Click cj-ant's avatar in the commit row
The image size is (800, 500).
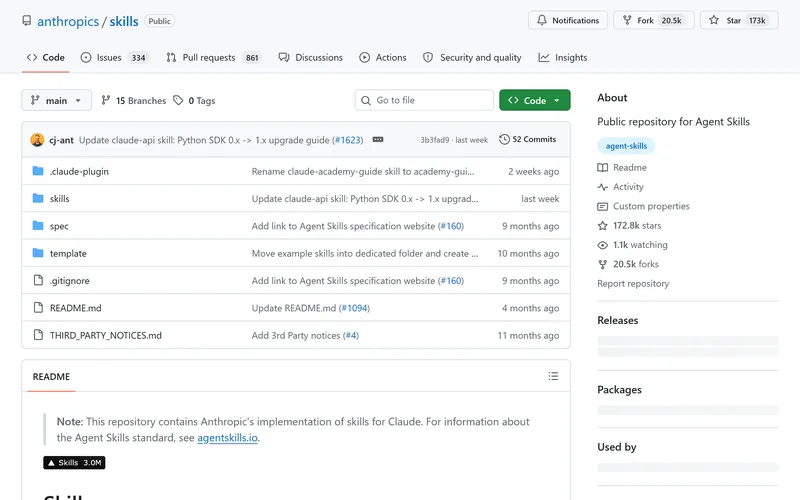click(37, 139)
